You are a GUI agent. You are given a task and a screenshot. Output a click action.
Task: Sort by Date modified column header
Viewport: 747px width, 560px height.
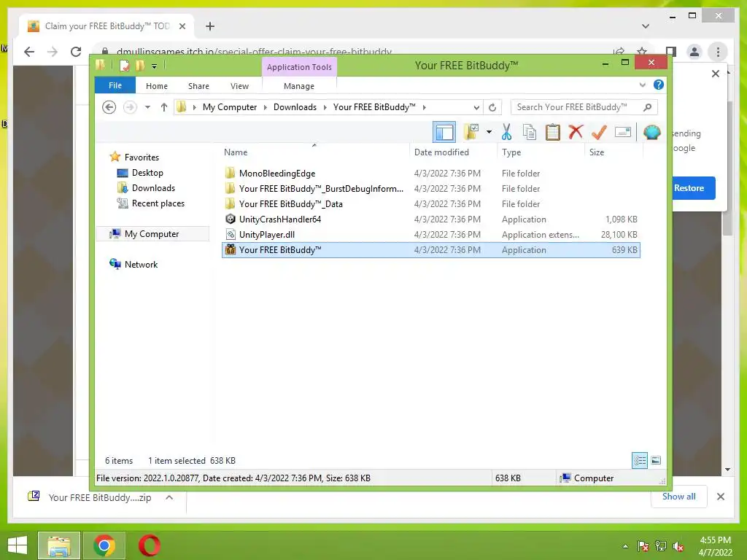pos(441,152)
